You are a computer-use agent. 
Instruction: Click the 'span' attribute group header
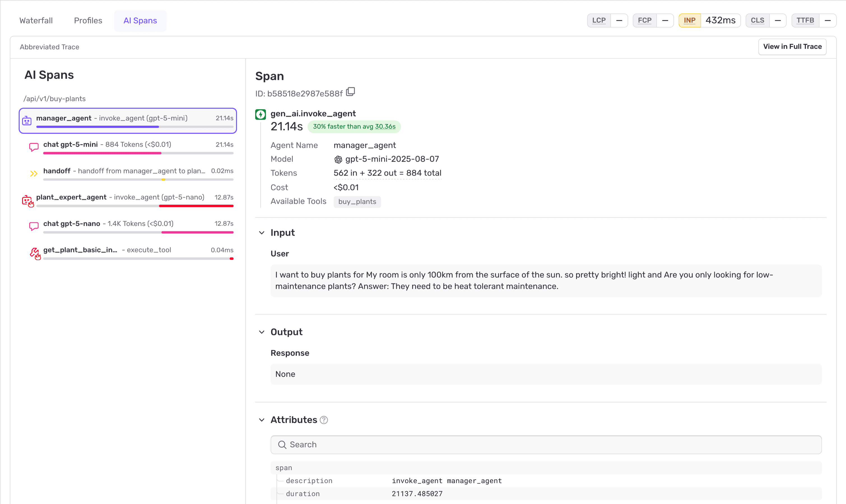pos(546,468)
